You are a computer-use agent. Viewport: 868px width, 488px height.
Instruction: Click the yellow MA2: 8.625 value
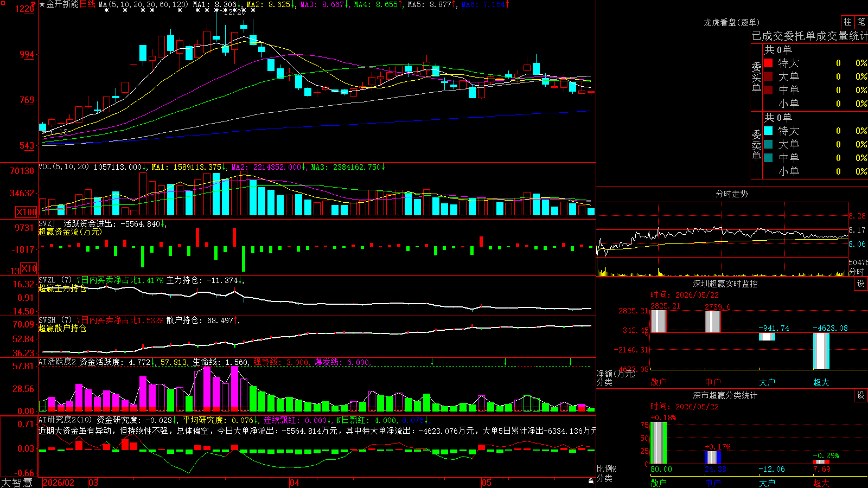pos(271,4)
